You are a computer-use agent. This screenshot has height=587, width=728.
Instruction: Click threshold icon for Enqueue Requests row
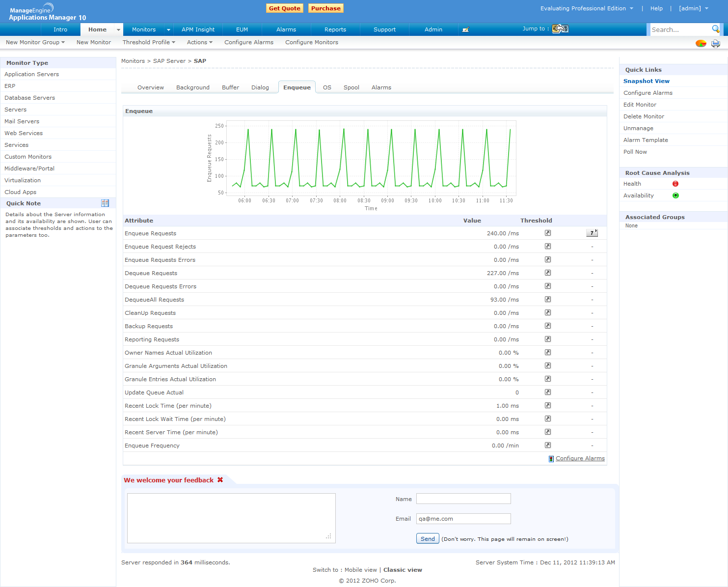[x=548, y=233]
